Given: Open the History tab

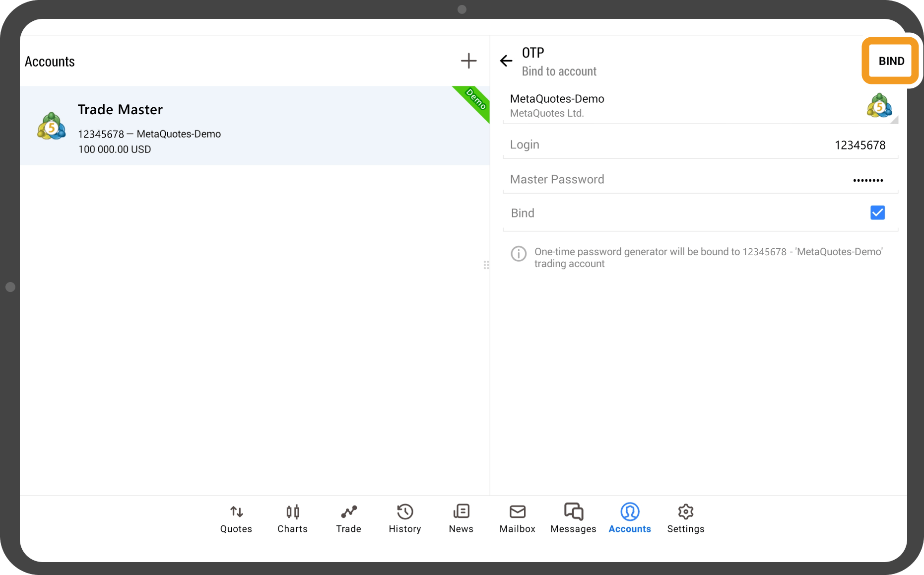Looking at the screenshot, I should pos(405,519).
